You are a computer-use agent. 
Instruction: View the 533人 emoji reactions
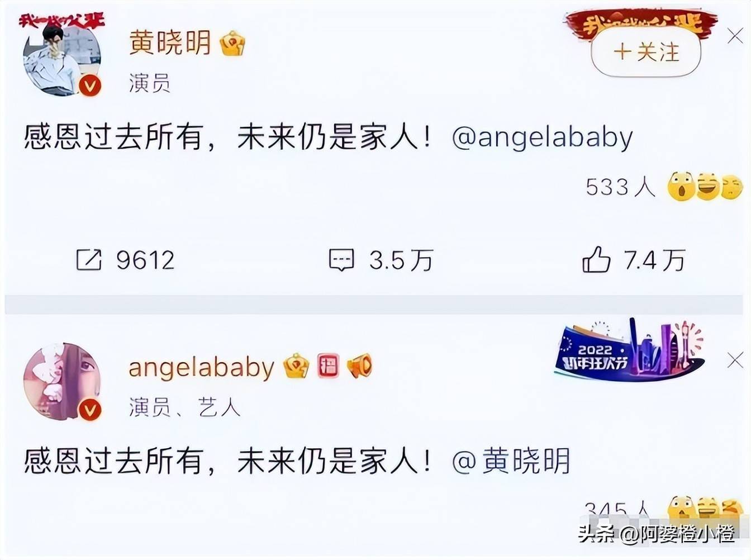(x=664, y=187)
